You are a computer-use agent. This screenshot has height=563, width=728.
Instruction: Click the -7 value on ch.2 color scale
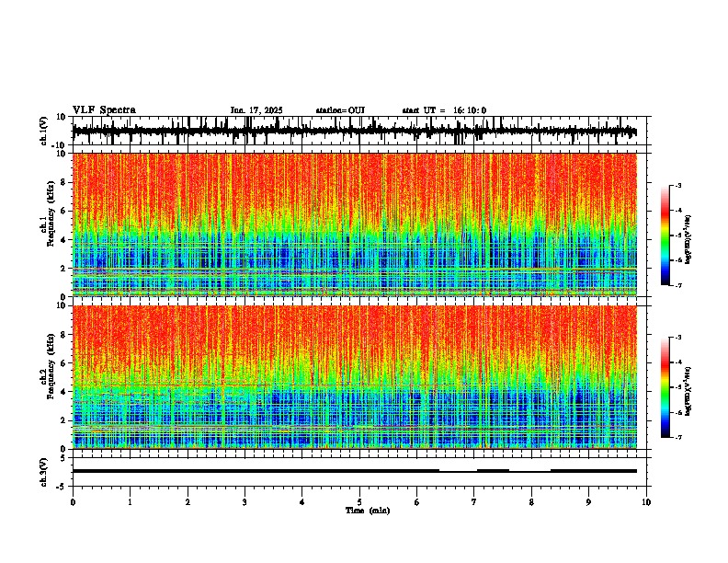[678, 437]
